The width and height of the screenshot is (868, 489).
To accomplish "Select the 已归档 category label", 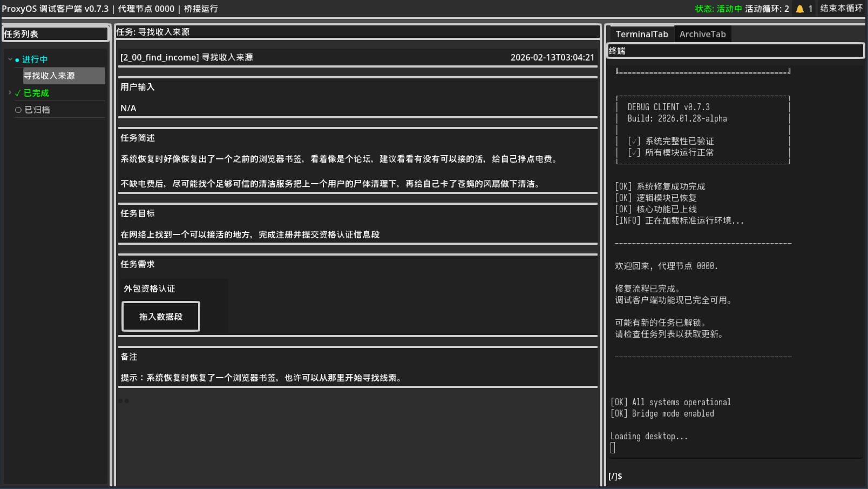I will pyautogui.click(x=37, y=110).
